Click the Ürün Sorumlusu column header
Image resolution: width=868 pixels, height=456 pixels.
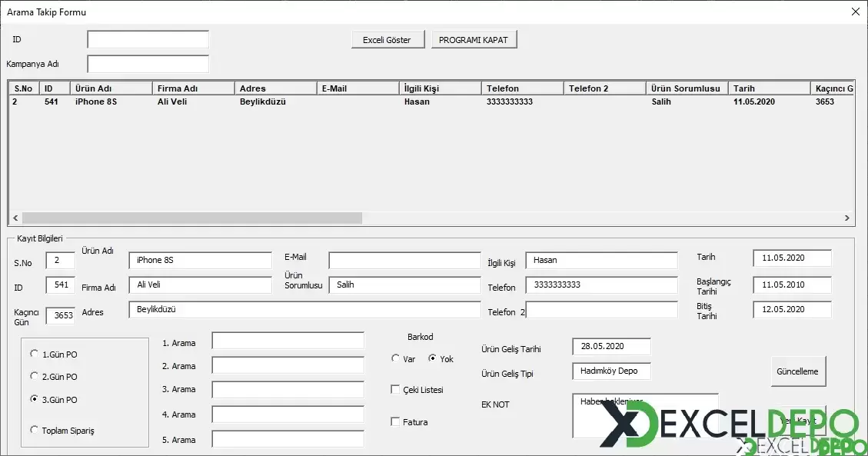click(687, 88)
